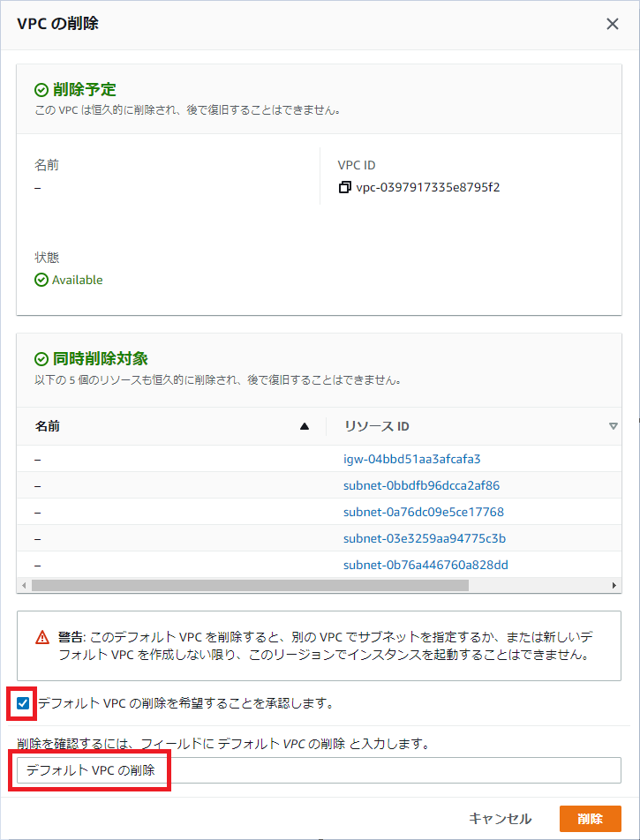Open link subnet-03e3259aa94775c3b

coord(424,538)
